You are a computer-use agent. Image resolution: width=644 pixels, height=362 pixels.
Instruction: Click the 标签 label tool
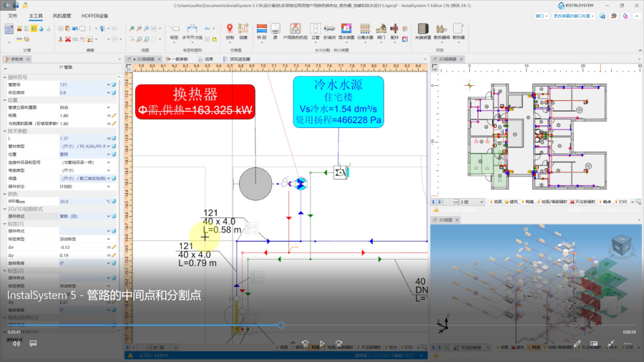coord(174,31)
